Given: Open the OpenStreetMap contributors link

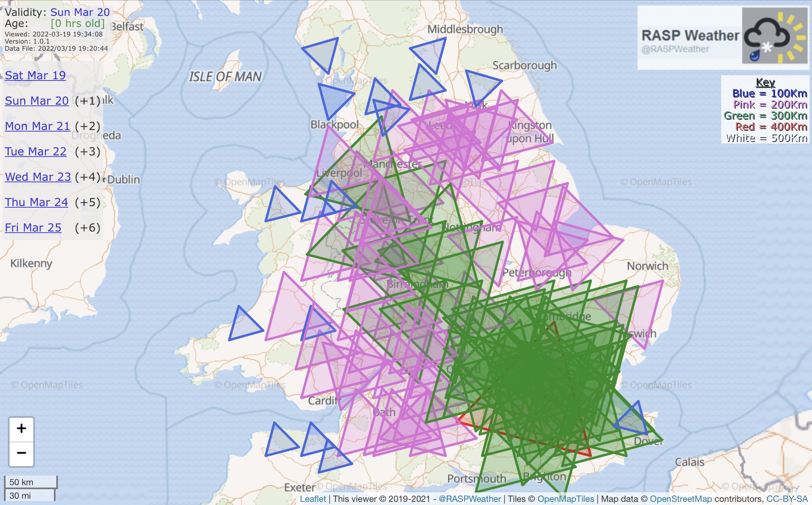Looking at the screenshot, I should [680, 499].
